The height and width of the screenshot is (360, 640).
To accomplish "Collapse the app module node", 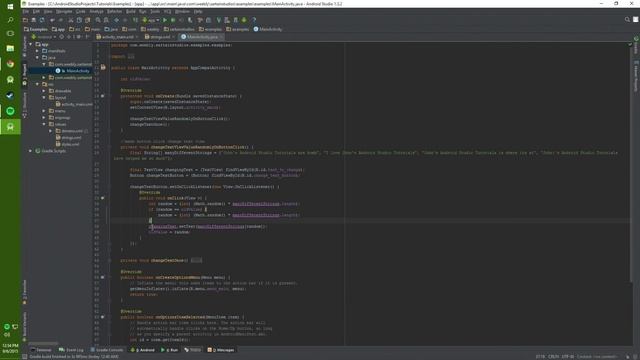I will coord(31,44).
